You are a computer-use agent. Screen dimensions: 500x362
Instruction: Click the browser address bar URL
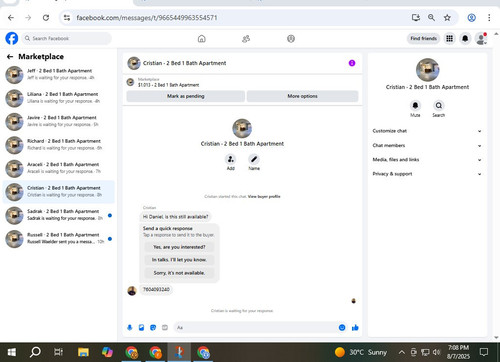[147, 18]
